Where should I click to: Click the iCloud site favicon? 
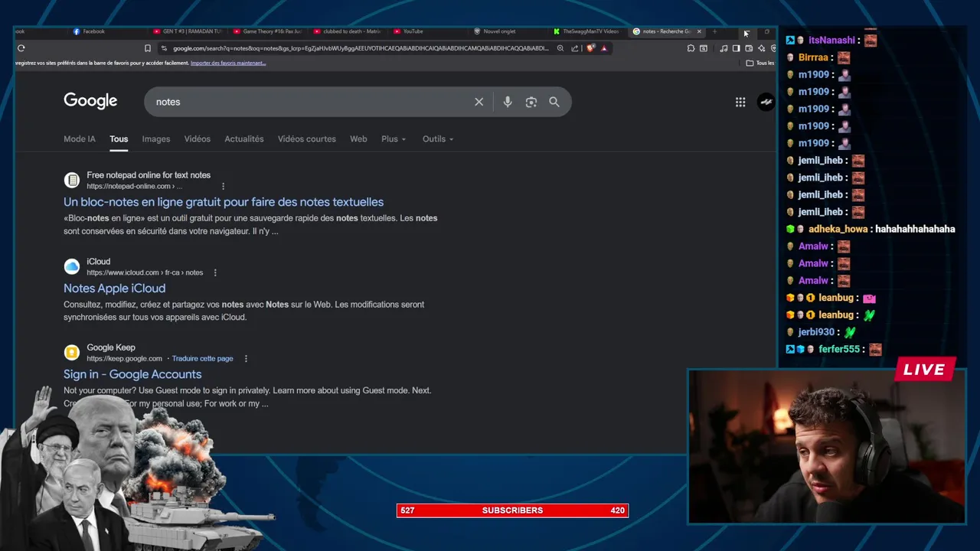71,266
